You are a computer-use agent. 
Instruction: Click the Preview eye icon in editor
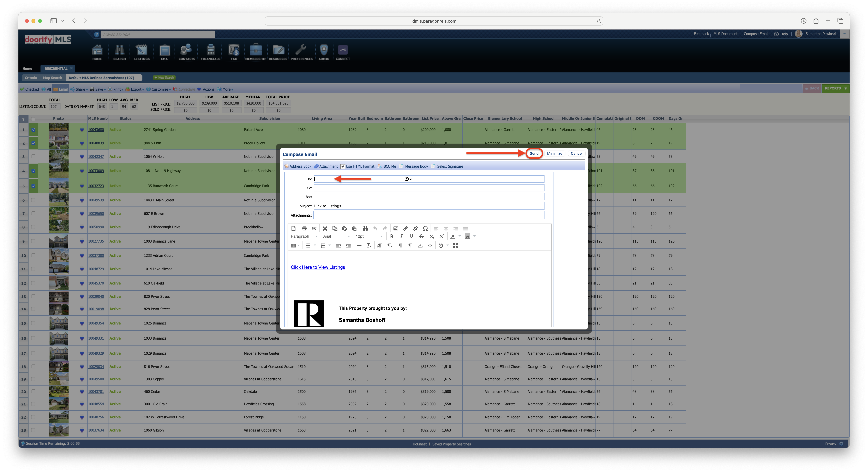pos(314,228)
